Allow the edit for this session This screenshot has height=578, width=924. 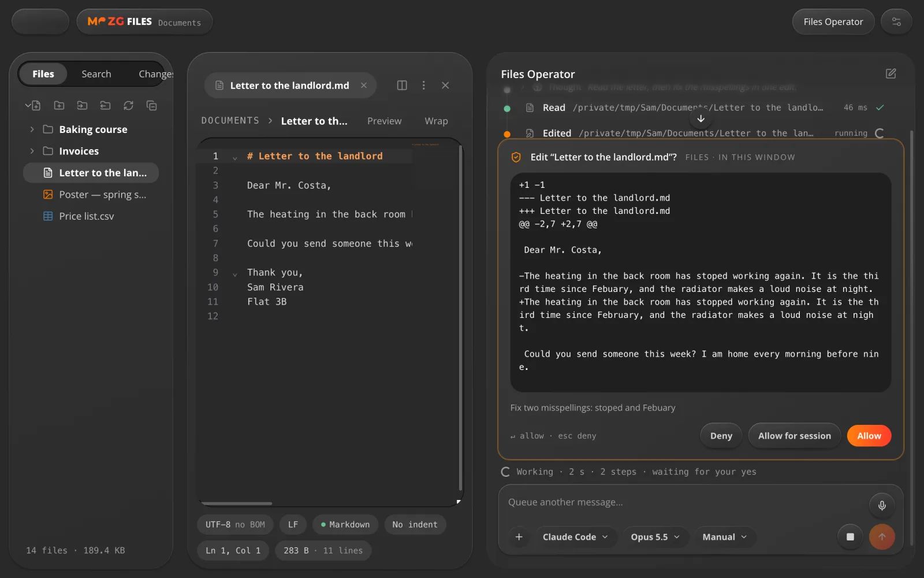(x=795, y=436)
